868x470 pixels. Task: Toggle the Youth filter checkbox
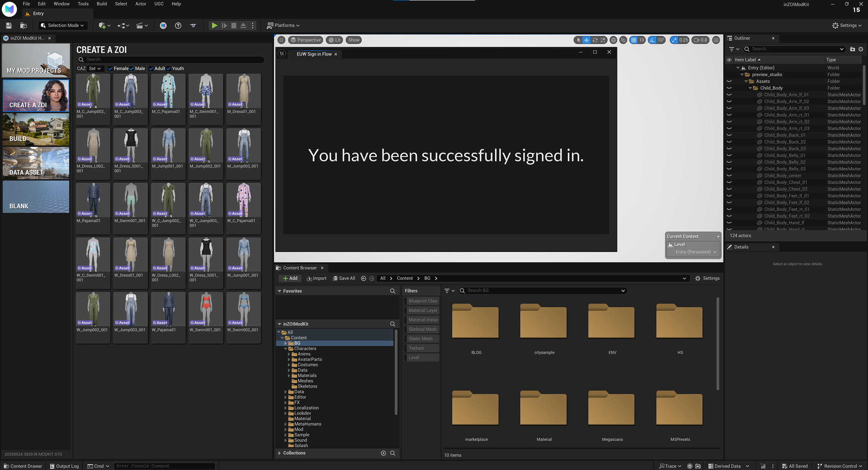(x=169, y=68)
